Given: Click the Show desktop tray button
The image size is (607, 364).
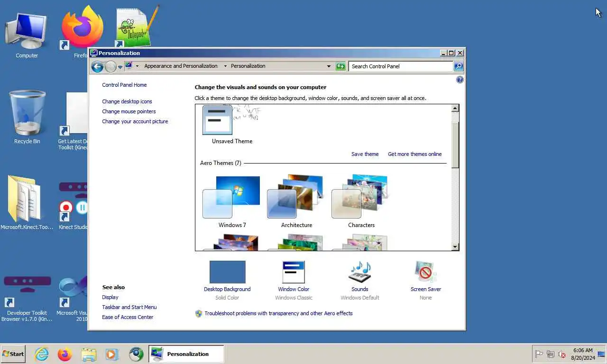Looking at the screenshot, I should coord(601,354).
